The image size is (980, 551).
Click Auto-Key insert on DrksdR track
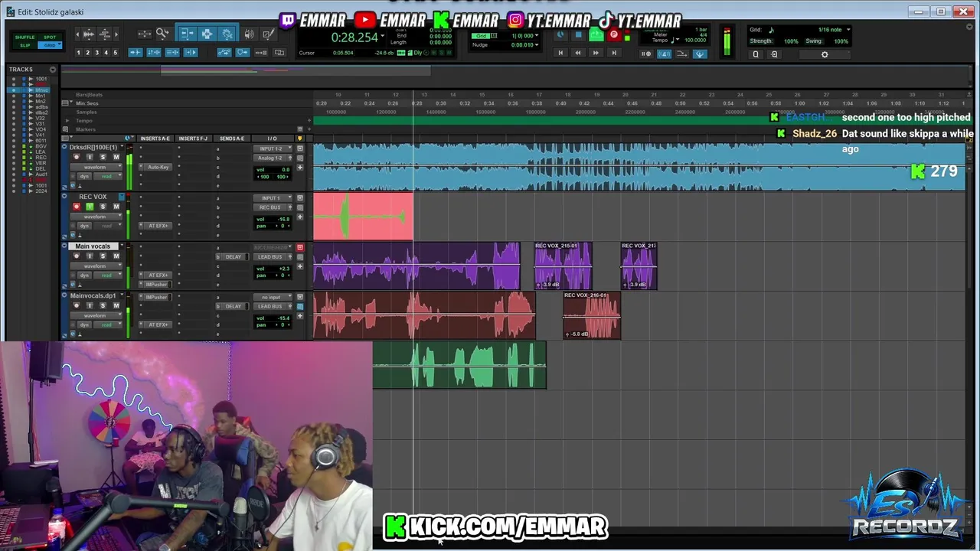(158, 167)
